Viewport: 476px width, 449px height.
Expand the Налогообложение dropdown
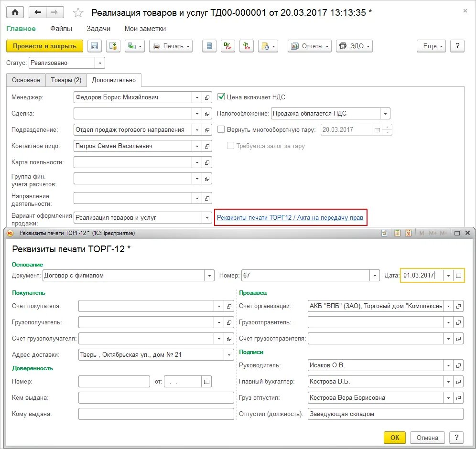[385, 114]
